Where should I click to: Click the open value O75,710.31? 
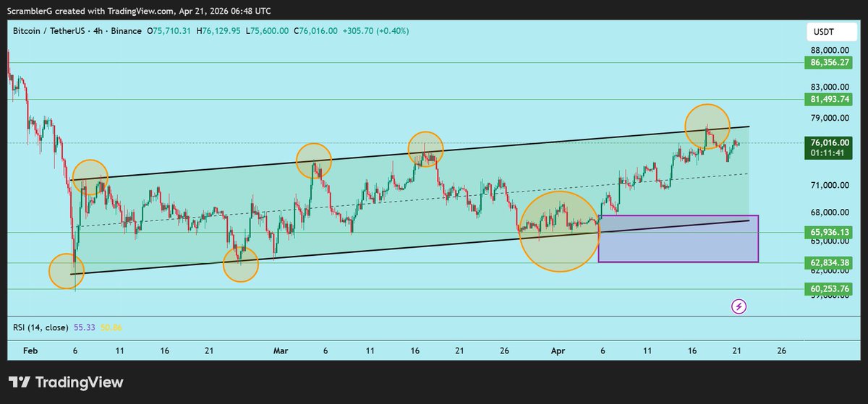(169, 31)
